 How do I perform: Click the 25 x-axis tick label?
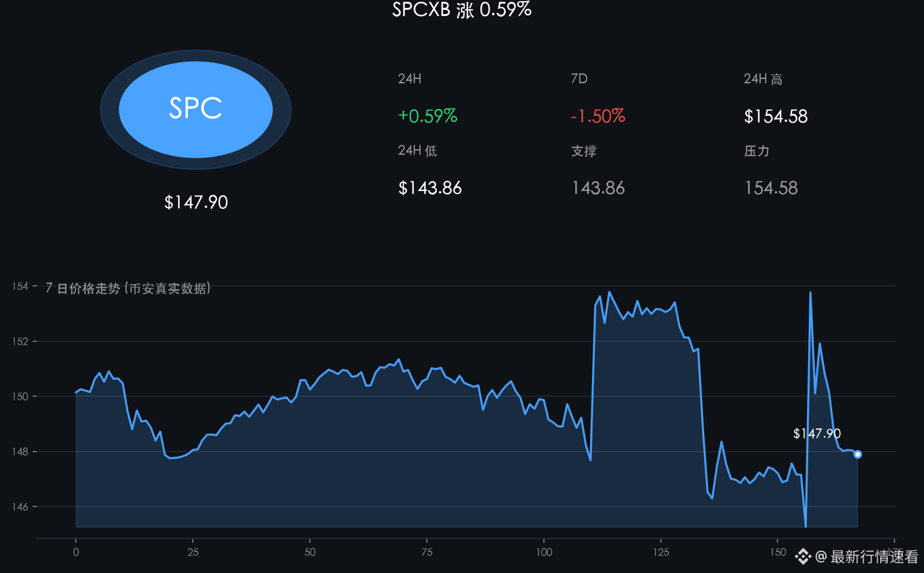pyautogui.click(x=193, y=552)
